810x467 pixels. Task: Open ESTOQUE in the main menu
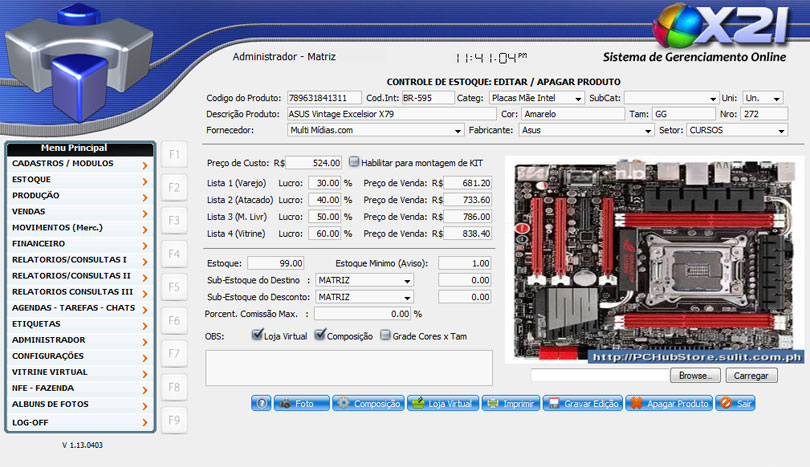(78, 179)
